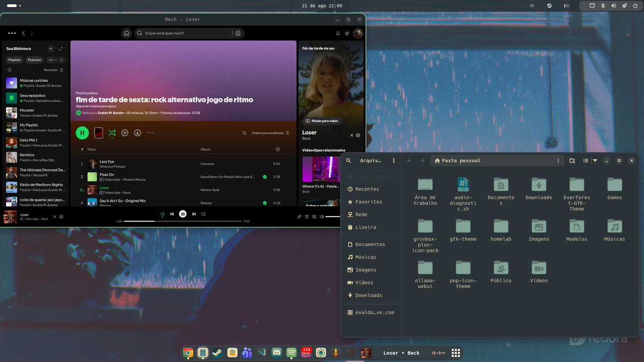Open connect-to-device icon in player bar

(x=314, y=217)
